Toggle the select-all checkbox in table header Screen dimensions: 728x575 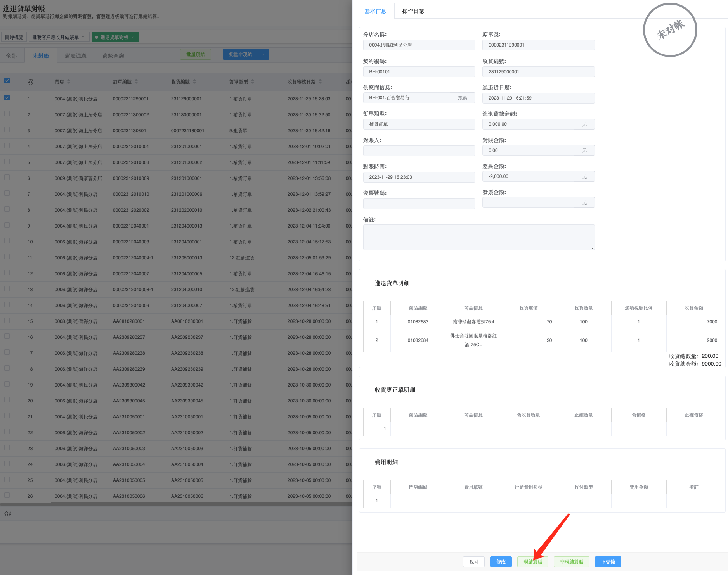point(7,81)
